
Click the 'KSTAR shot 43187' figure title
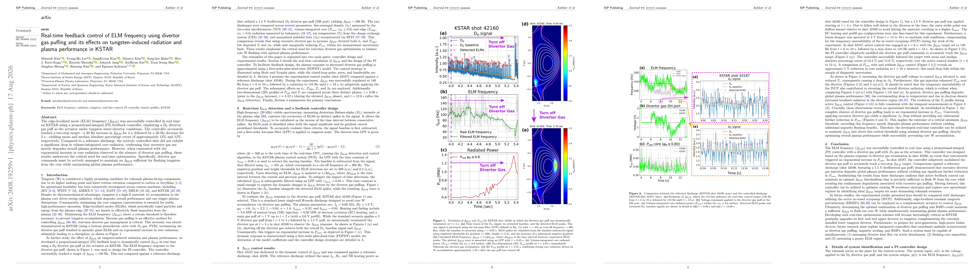coord(734,76)
